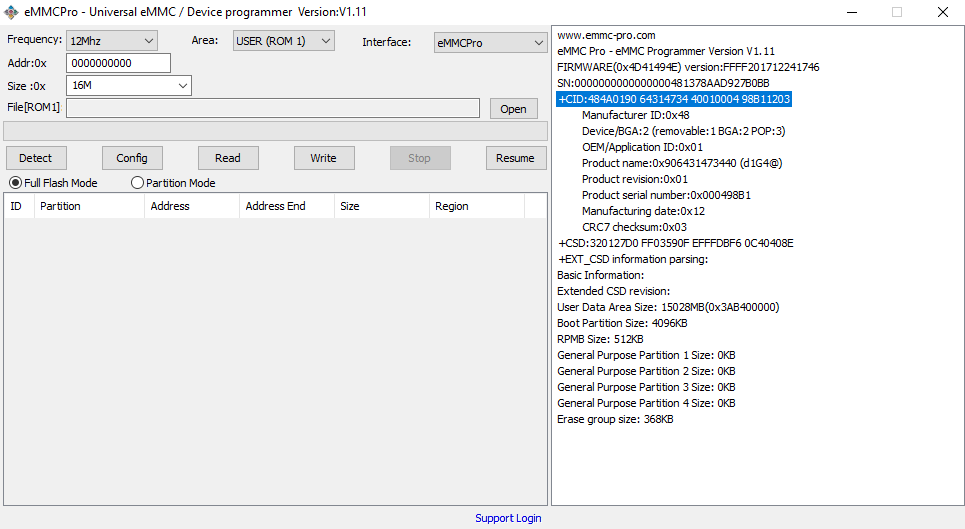
Task: Click the Addr:0x input field
Action: [118, 63]
